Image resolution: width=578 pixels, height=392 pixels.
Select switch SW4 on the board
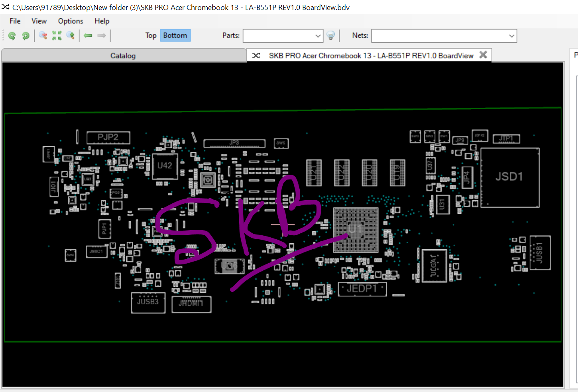(71, 255)
